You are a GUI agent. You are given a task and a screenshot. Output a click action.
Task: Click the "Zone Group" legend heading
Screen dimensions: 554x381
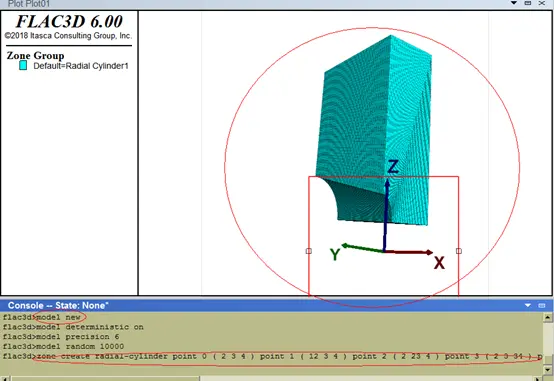[x=35, y=55]
